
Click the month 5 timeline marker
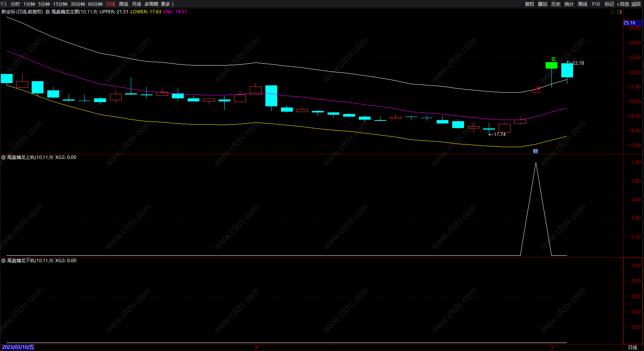coord(552,347)
